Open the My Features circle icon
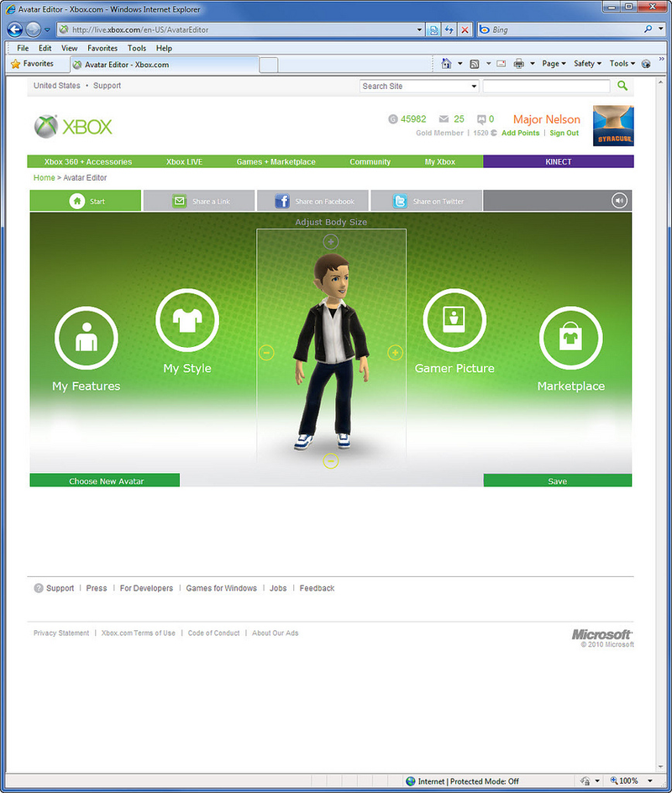This screenshot has height=793, width=672. click(x=87, y=338)
